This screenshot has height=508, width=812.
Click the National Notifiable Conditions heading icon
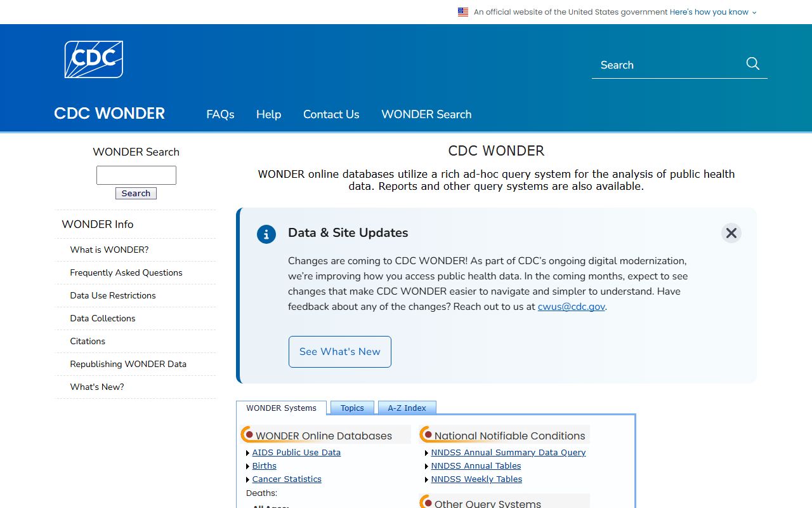427,435
